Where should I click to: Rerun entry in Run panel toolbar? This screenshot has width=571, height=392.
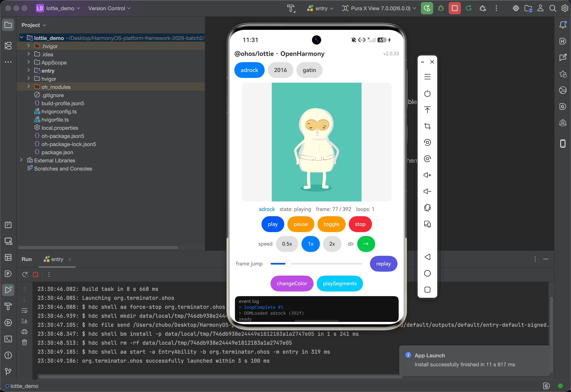25,275
